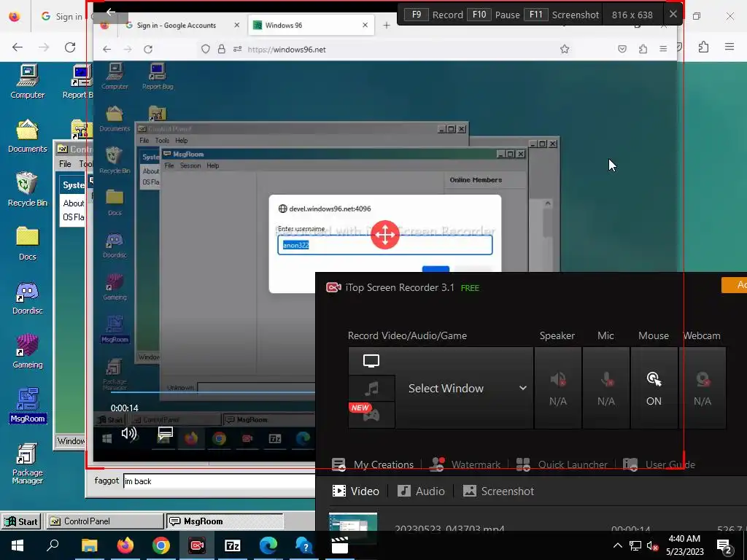The width and height of the screenshot is (747, 560).
Task: Switch to the Control Panel Windows 96 taskbar button
Action: pyautogui.click(x=104, y=521)
